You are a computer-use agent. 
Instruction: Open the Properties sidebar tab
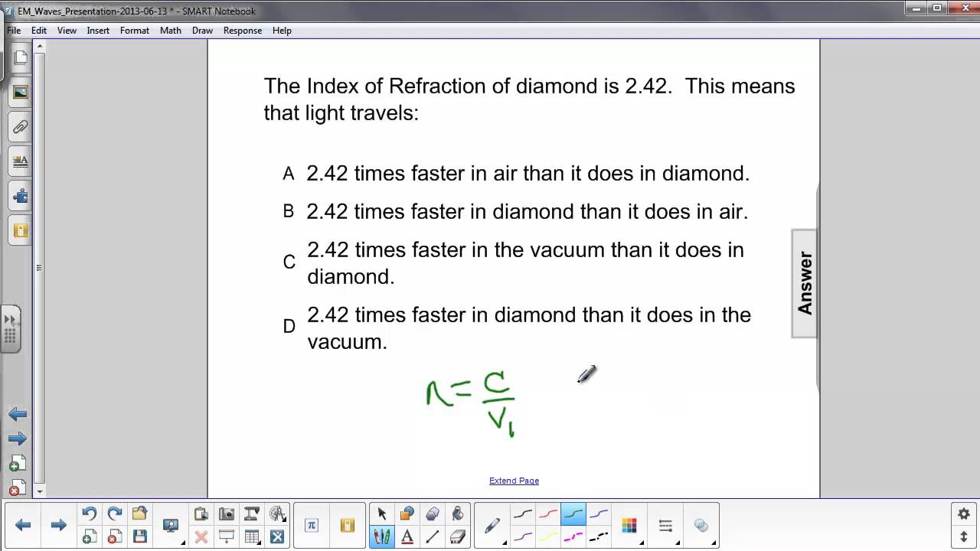[21, 161]
